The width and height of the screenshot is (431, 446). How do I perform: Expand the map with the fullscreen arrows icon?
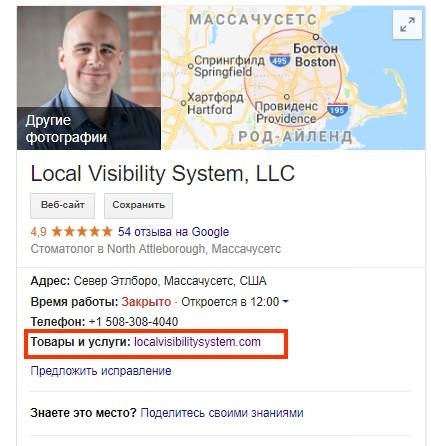tap(407, 25)
